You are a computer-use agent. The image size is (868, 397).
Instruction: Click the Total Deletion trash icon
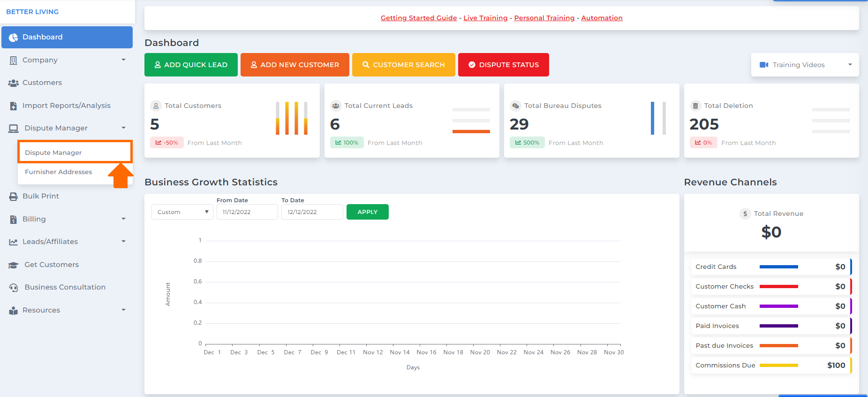pyautogui.click(x=695, y=106)
